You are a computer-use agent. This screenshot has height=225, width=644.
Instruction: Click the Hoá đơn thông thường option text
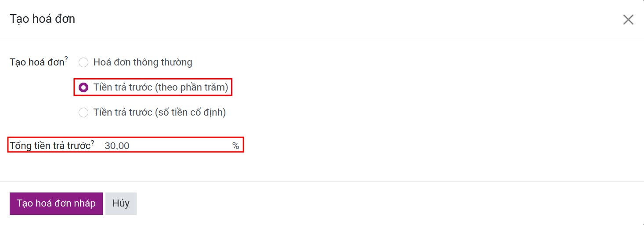pos(143,62)
